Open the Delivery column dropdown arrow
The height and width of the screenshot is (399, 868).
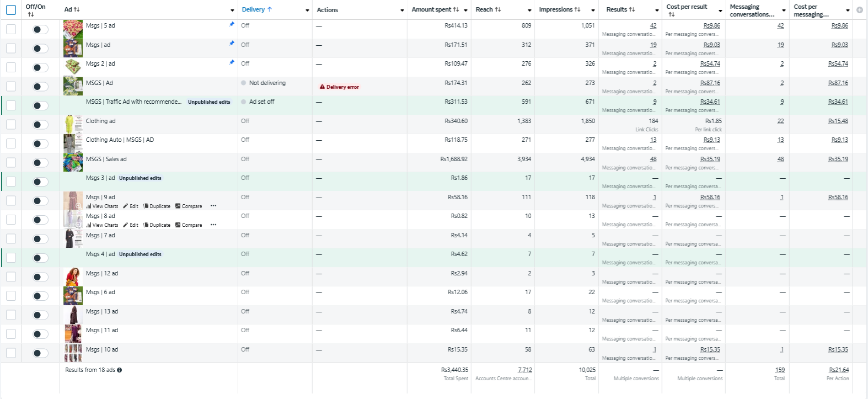tap(307, 10)
